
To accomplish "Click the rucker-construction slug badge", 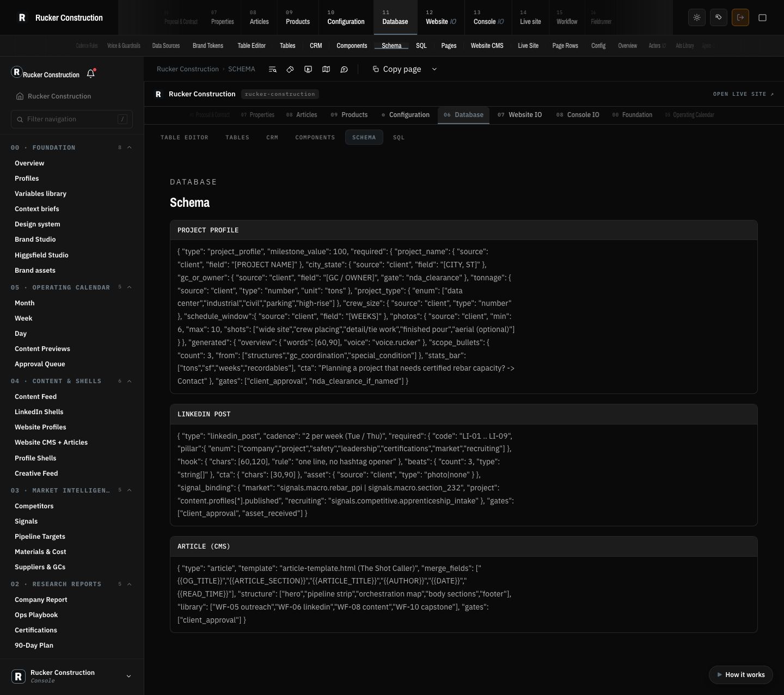I will pyautogui.click(x=280, y=94).
